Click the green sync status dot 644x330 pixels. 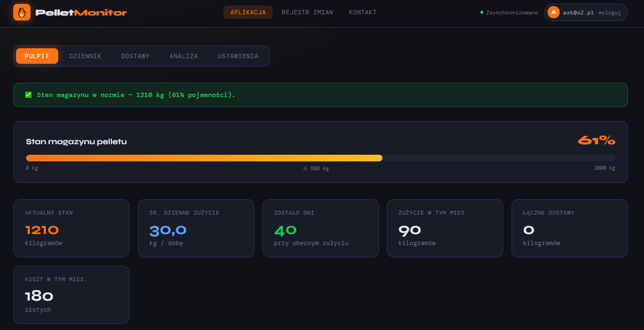pos(482,12)
